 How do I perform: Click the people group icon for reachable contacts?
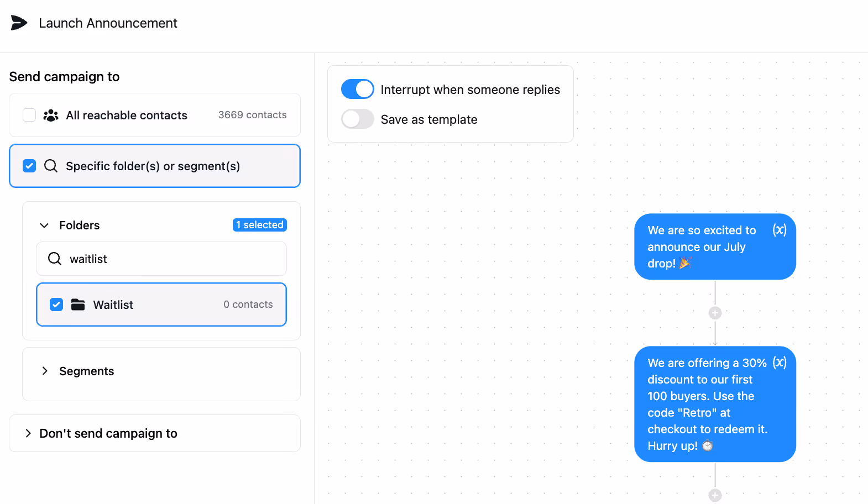(51, 115)
